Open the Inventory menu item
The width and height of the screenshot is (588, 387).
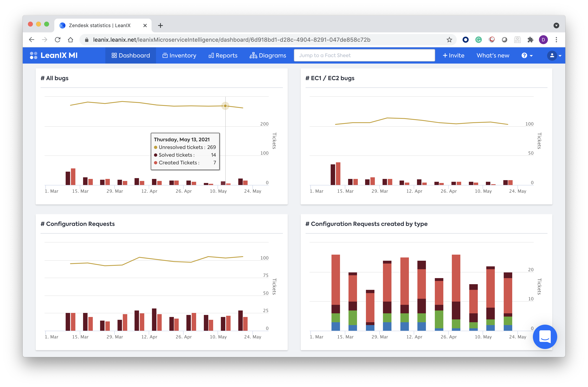tap(179, 55)
